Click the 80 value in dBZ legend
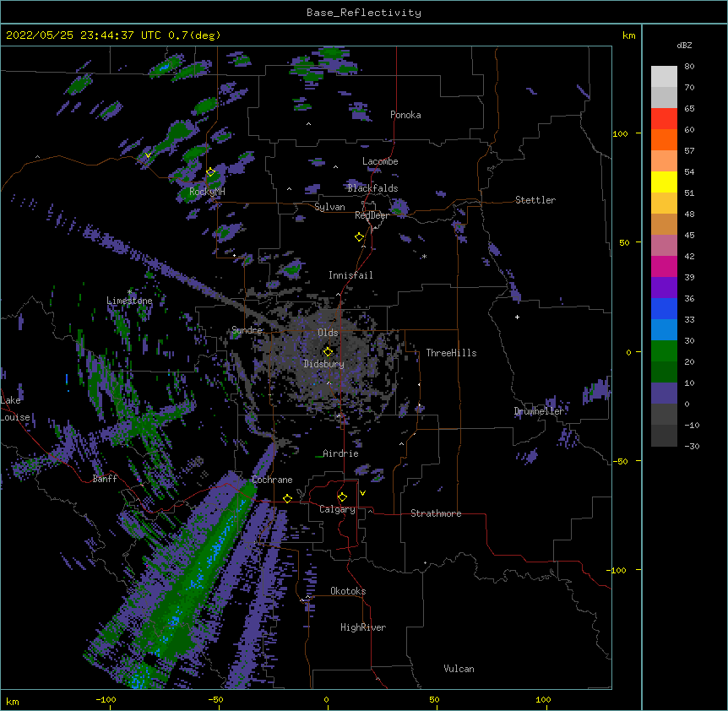The height and width of the screenshot is (711, 728). (x=689, y=67)
